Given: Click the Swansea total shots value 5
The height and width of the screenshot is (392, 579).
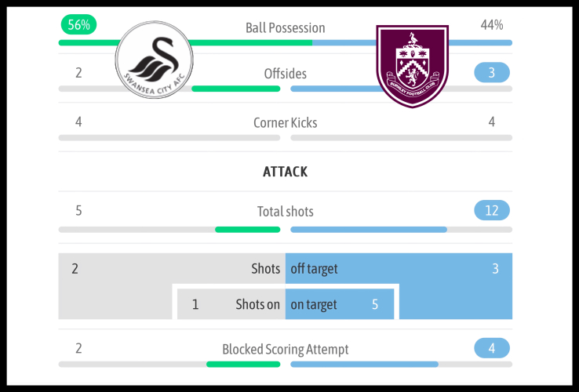Looking at the screenshot, I should [78, 211].
